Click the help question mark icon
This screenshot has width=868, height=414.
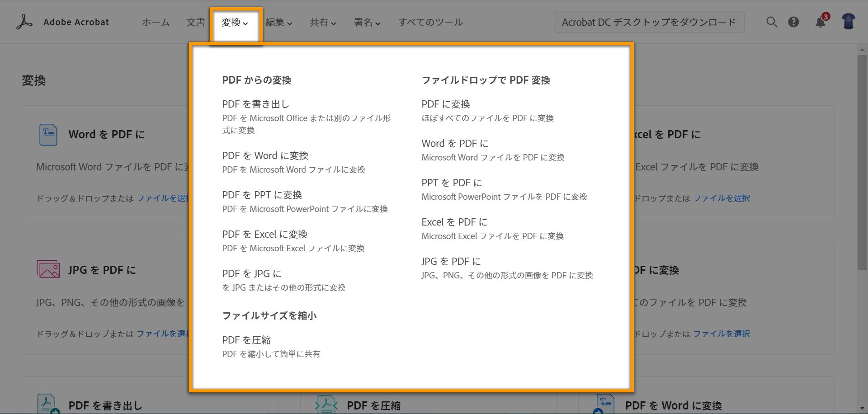pyautogui.click(x=794, y=22)
